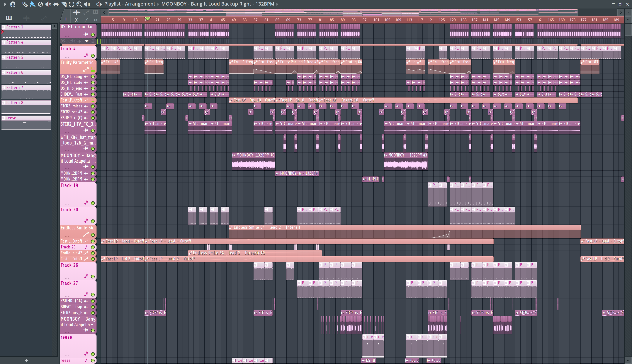Screen dimensions: 632x364
Task: Select the Slip tool
Action: point(56,4)
